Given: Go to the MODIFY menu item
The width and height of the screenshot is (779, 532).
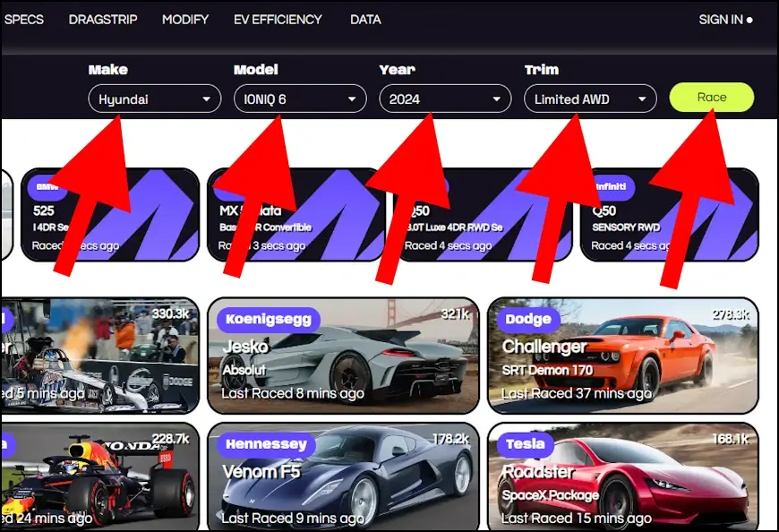Looking at the screenshot, I should (185, 20).
